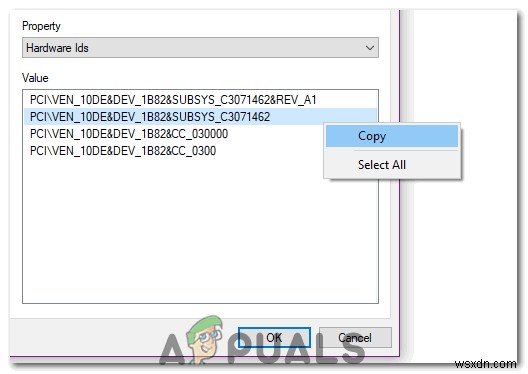The width and height of the screenshot is (528, 374).
Task: Open the Property dropdown showing Hardware Ids
Action: coord(200,48)
